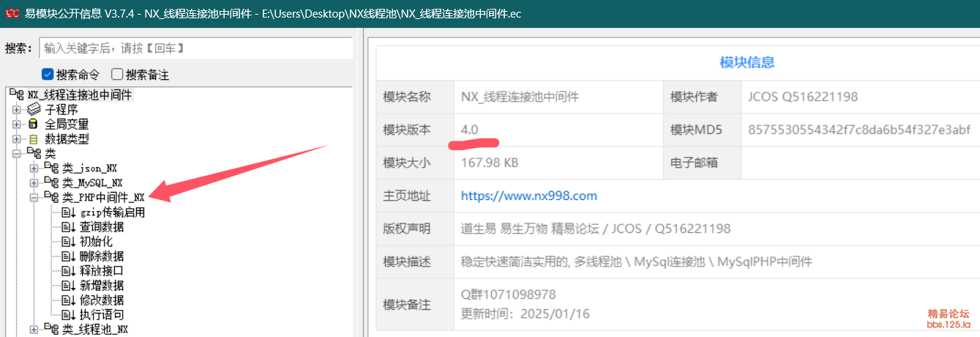Select the 初始化 method item
980x337 pixels.
click(x=96, y=242)
